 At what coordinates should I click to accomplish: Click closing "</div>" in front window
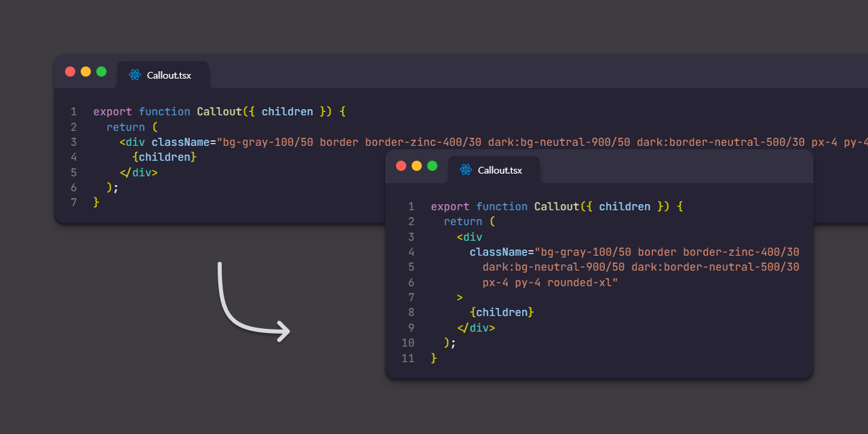(x=476, y=328)
